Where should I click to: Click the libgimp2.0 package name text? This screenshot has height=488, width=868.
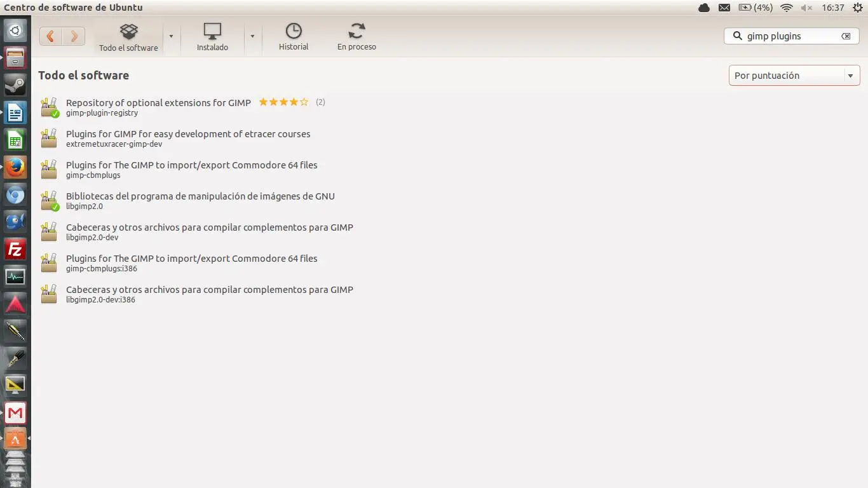(85, 207)
